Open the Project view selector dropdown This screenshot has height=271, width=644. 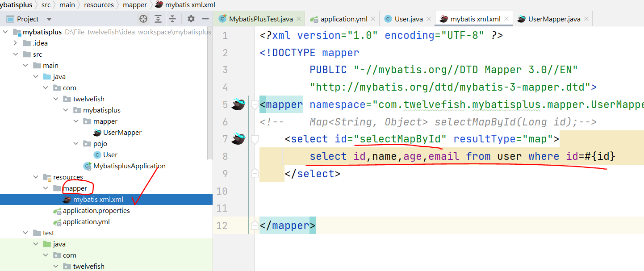(x=49, y=19)
